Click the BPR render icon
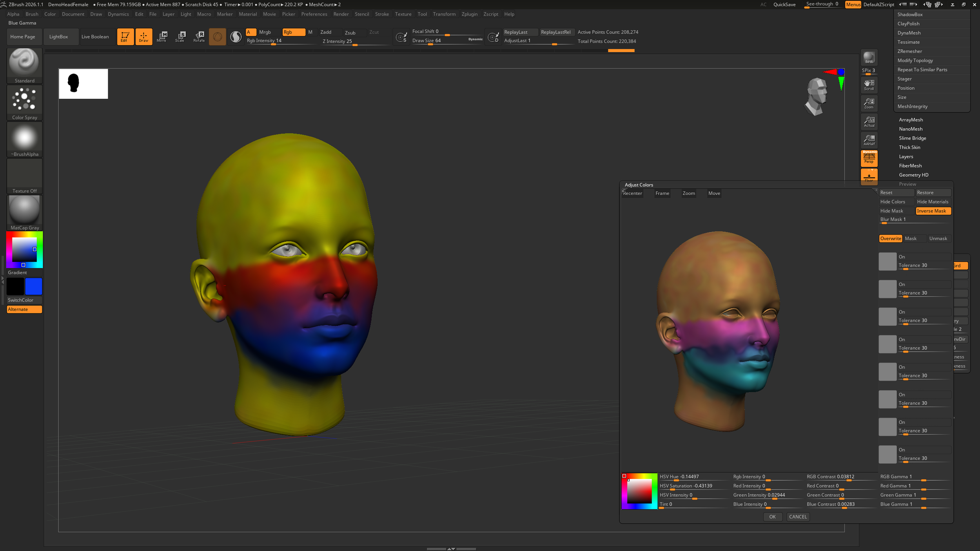The width and height of the screenshot is (980, 551). click(x=869, y=58)
